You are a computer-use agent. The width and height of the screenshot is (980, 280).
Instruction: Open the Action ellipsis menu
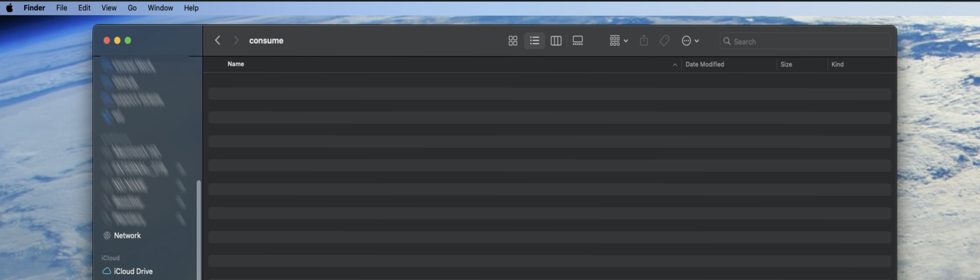690,41
